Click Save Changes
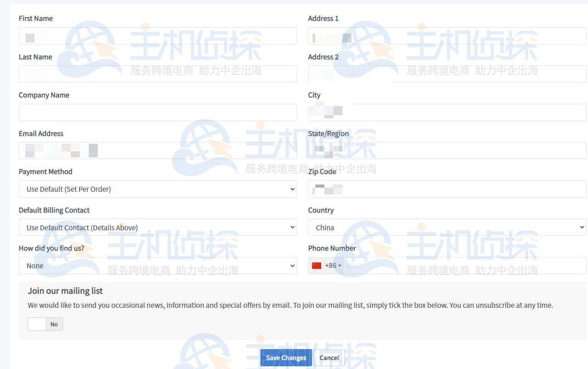 click(x=286, y=358)
